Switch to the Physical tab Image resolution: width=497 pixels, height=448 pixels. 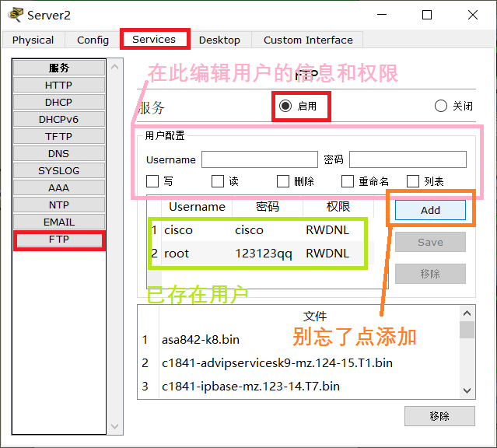33,40
